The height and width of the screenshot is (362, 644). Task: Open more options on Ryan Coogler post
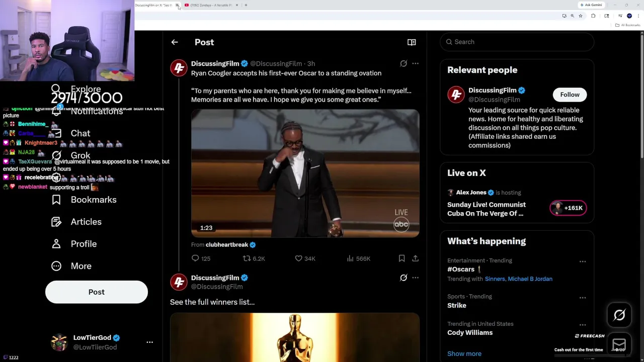click(415, 63)
